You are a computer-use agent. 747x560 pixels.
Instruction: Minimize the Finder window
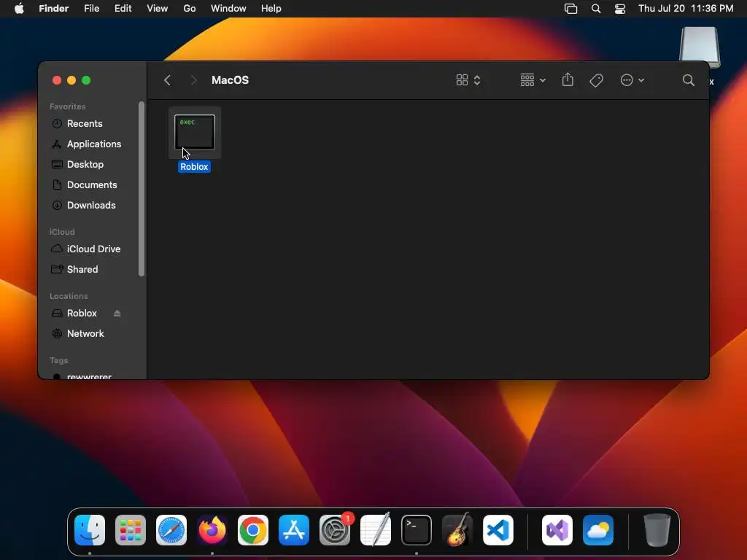[71, 80]
